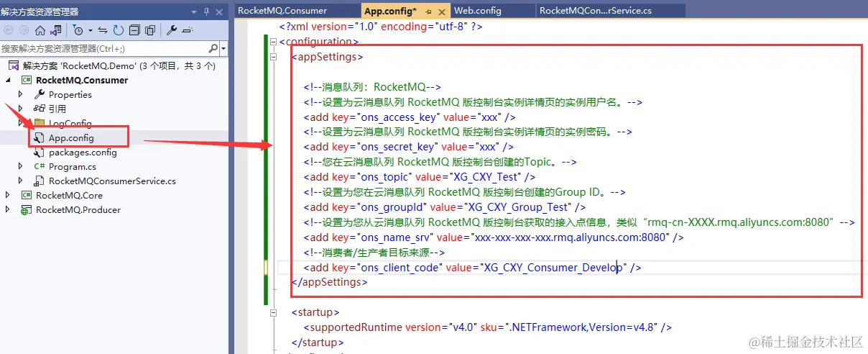The width and height of the screenshot is (868, 354).
Task: Open the pending changes filter clock icon
Action: coord(78,30)
